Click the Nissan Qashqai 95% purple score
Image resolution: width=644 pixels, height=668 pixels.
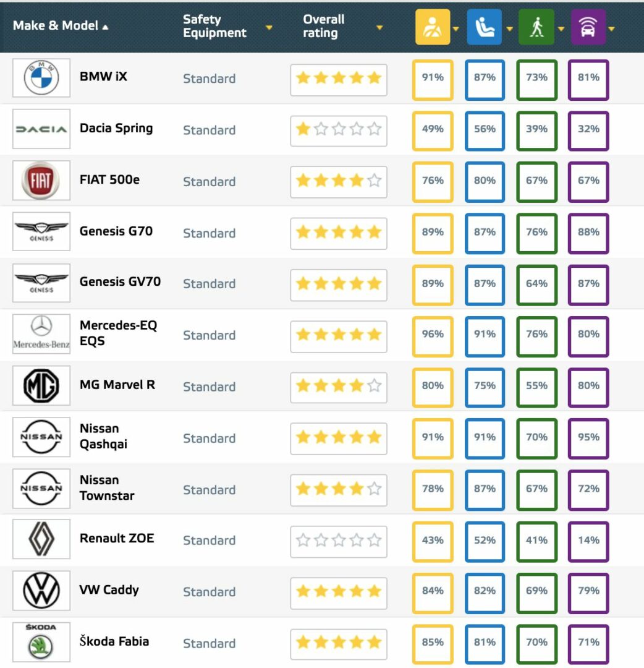point(588,439)
